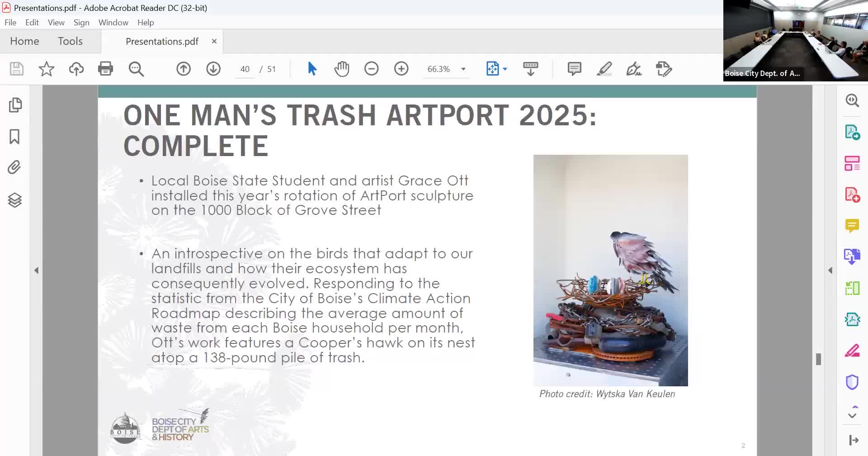Expand the right pane with the arrow-bar icon

coord(854,440)
